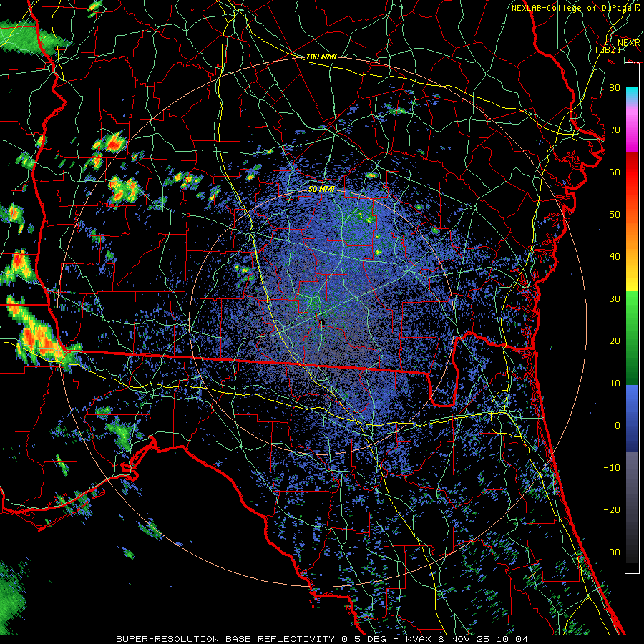Click the 70 value on the dBZ scale

coord(615,130)
